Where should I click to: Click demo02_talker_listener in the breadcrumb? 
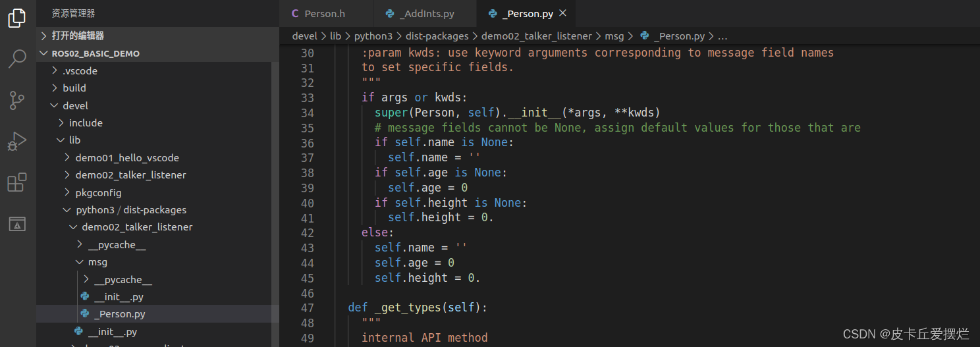(x=537, y=36)
